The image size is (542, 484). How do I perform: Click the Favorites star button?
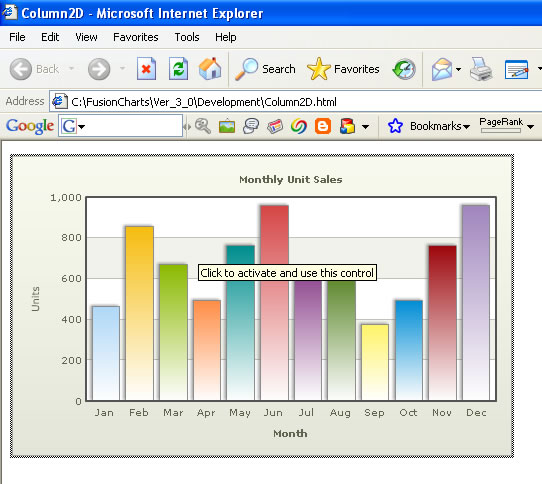pos(343,69)
